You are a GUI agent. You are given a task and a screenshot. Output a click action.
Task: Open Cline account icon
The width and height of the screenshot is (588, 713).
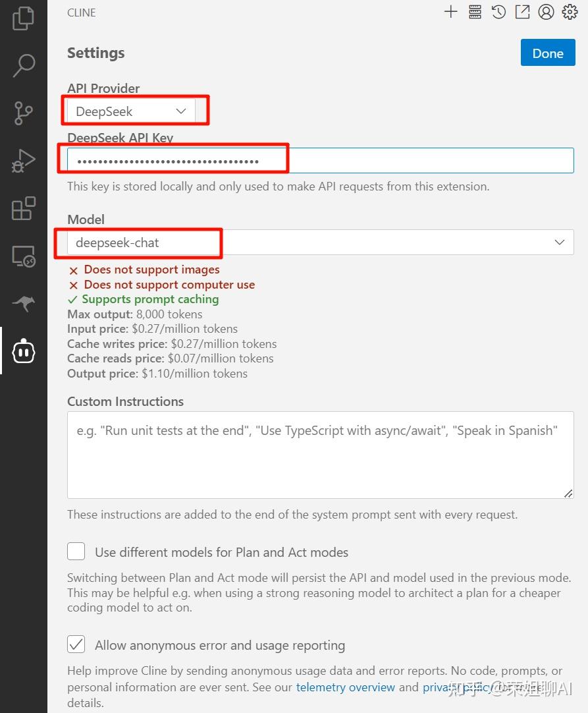(546, 12)
